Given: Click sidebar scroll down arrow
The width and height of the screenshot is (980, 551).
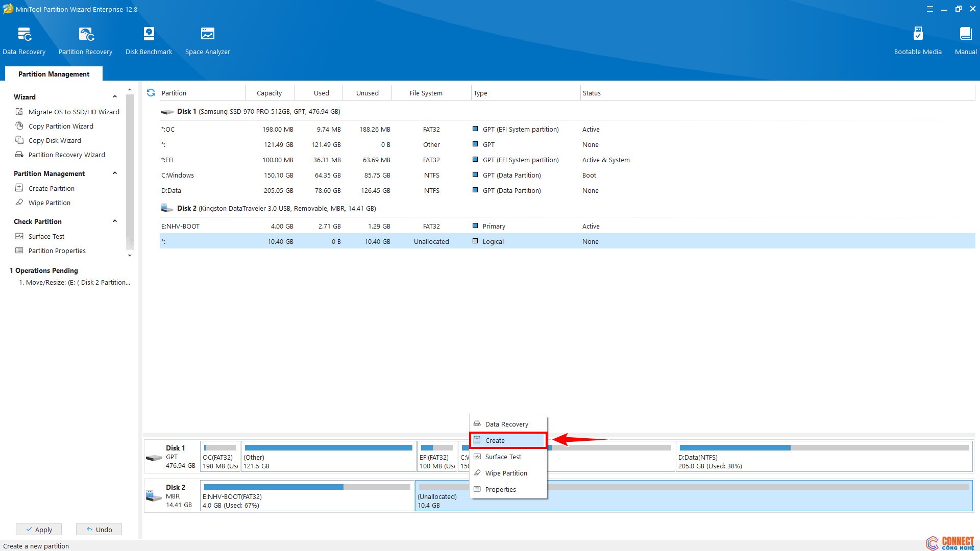Looking at the screenshot, I should pos(130,256).
